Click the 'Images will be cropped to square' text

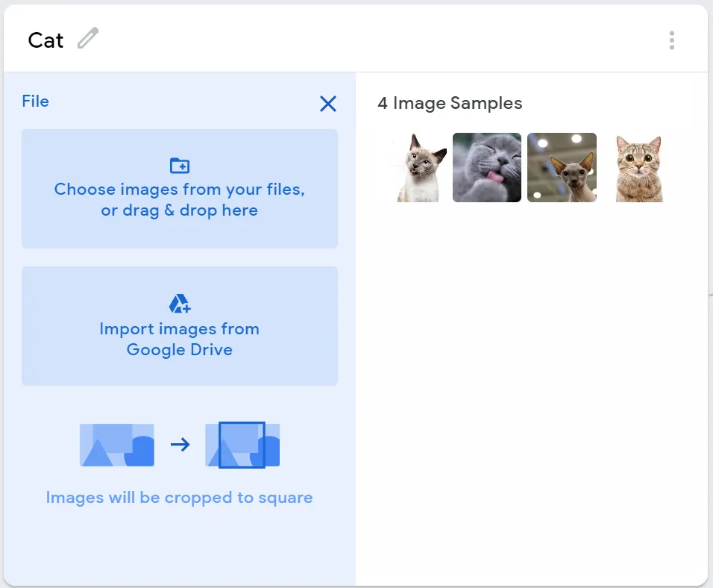click(x=179, y=498)
